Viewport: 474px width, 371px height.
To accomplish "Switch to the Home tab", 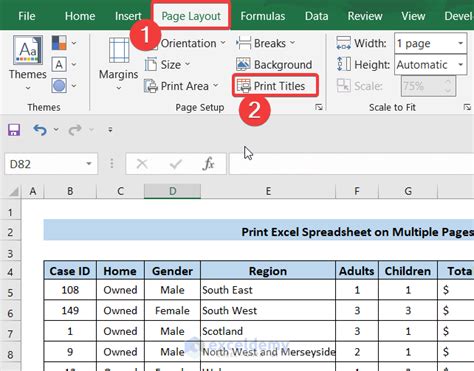I will (80, 16).
